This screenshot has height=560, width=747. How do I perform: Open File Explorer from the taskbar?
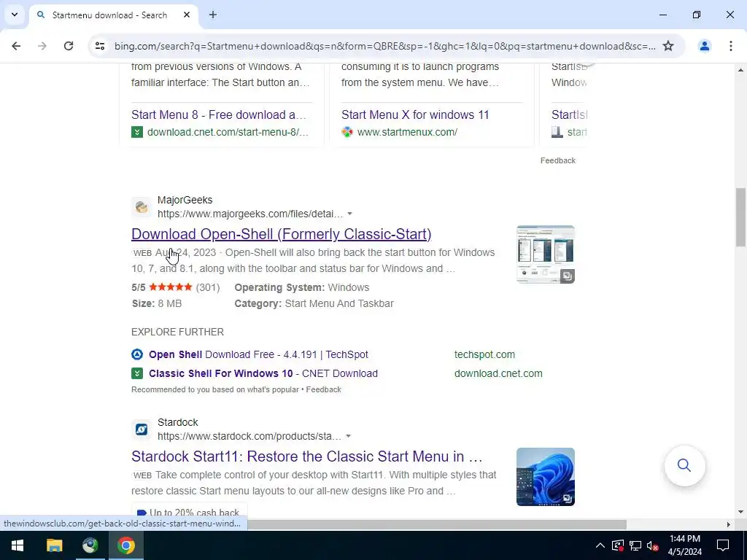[54, 545]
